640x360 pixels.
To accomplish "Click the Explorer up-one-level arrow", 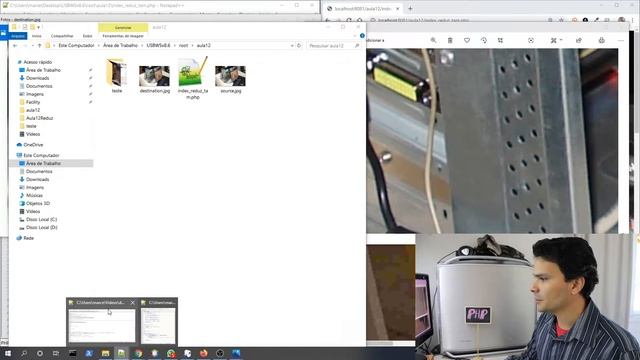I will [x=40, y=46].
